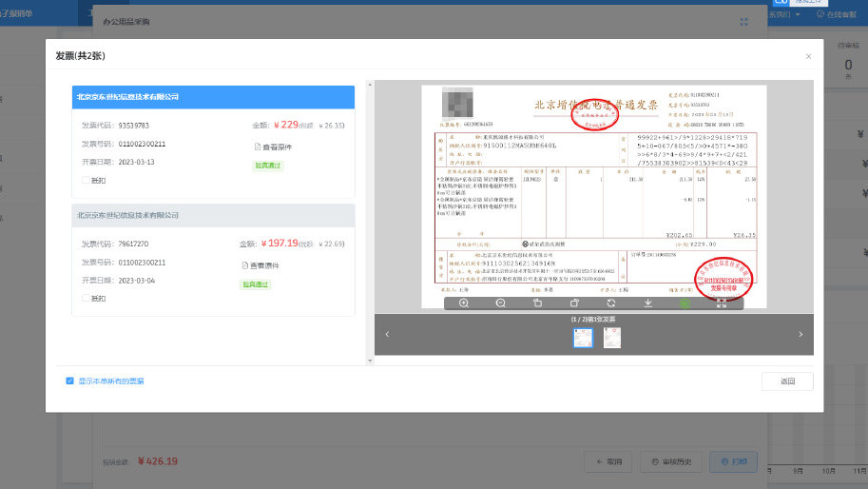
Task: Click the 打印 button in background window
Action: (x=734, y=461)
